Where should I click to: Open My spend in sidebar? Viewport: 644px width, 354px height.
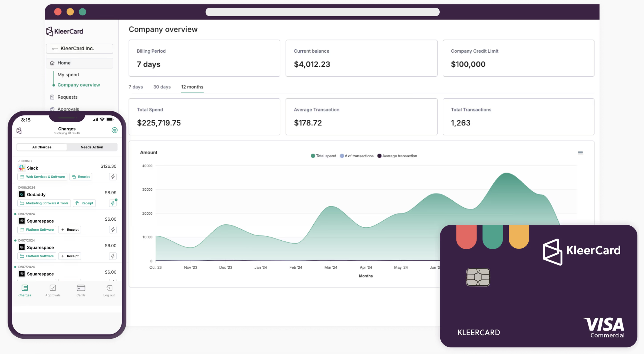coord(68,75)
